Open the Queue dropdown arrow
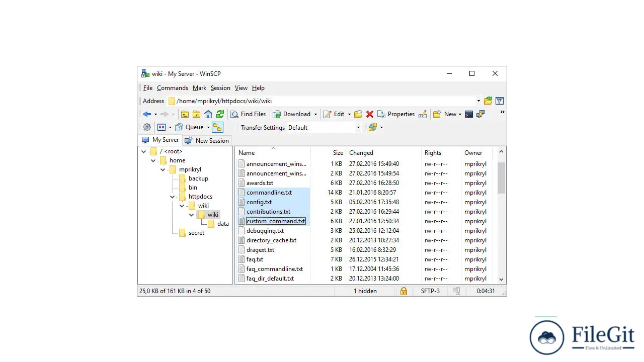 coord(208,128)
